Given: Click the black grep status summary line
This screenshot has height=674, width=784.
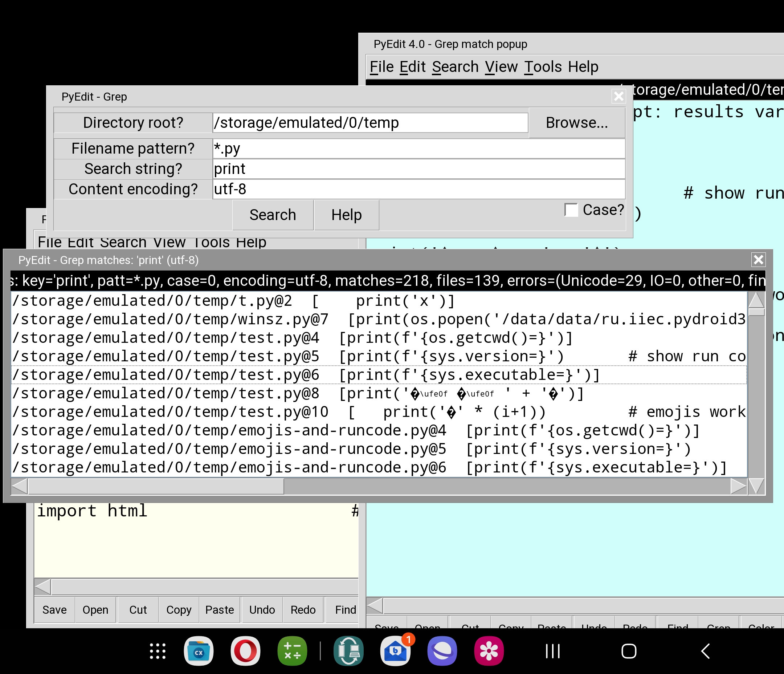Looking at the screenshot, I should 388,281.
